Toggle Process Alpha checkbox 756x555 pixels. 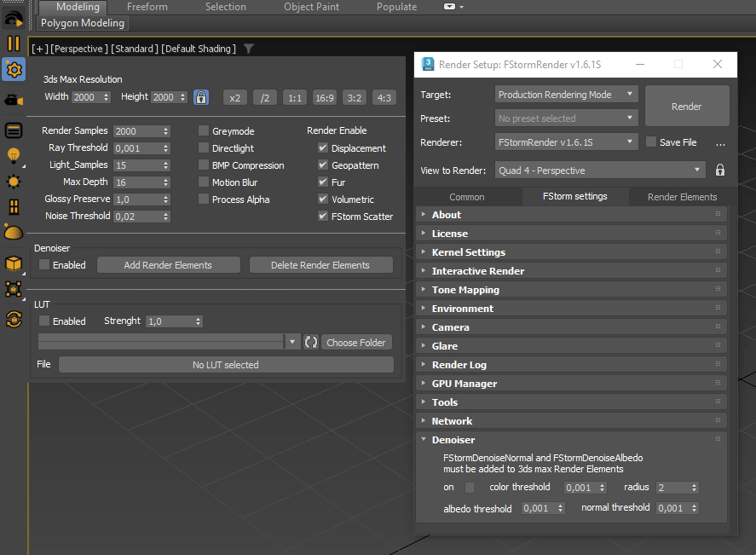point(204,199)
